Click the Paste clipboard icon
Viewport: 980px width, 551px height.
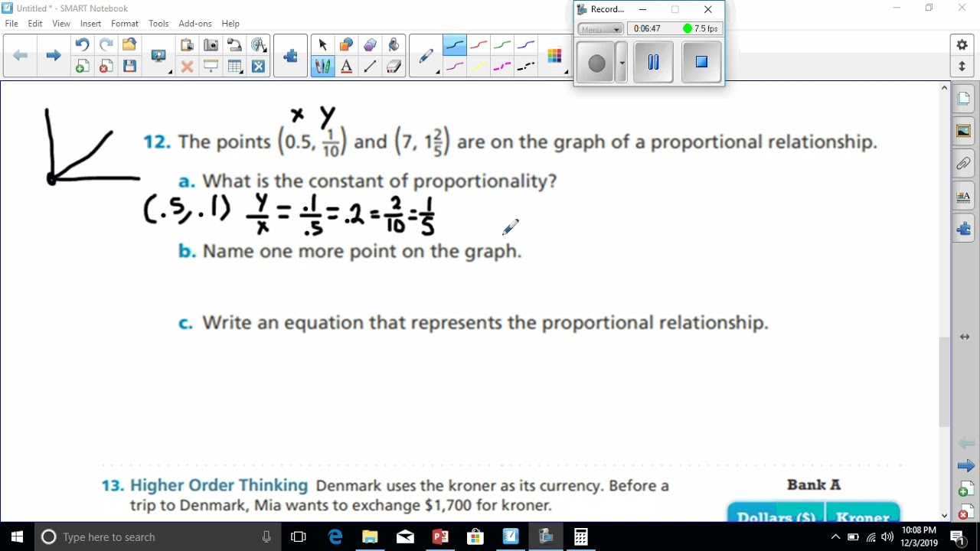pos(187,45)
